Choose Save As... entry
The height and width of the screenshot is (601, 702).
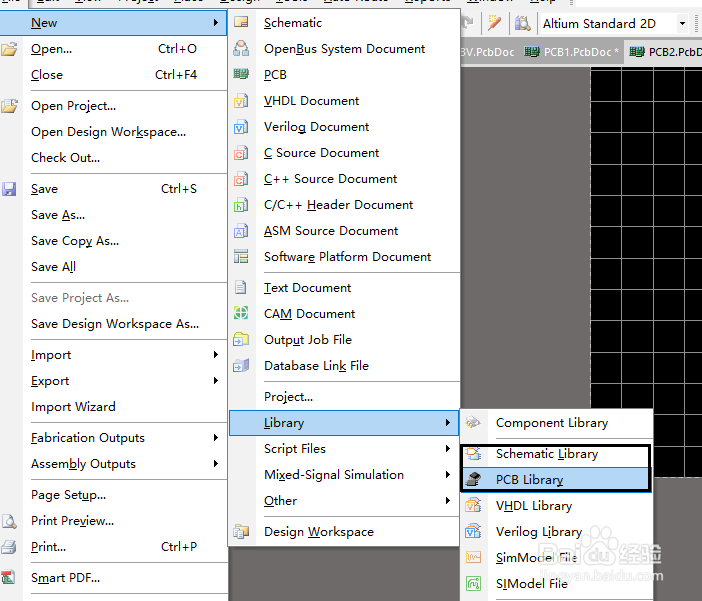point(114,215)
